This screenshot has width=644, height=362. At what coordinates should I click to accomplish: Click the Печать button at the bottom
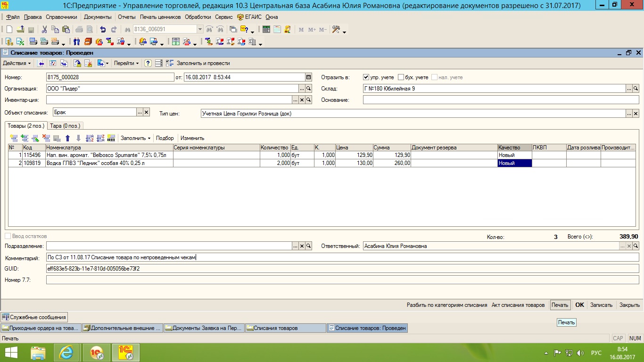click(x=560, y=305)
